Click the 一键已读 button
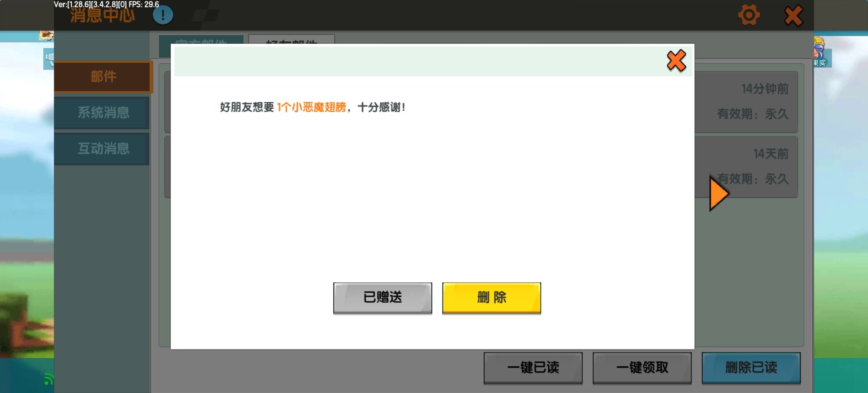The height and width of the screenshot is (393, 868). pos(533,368)
